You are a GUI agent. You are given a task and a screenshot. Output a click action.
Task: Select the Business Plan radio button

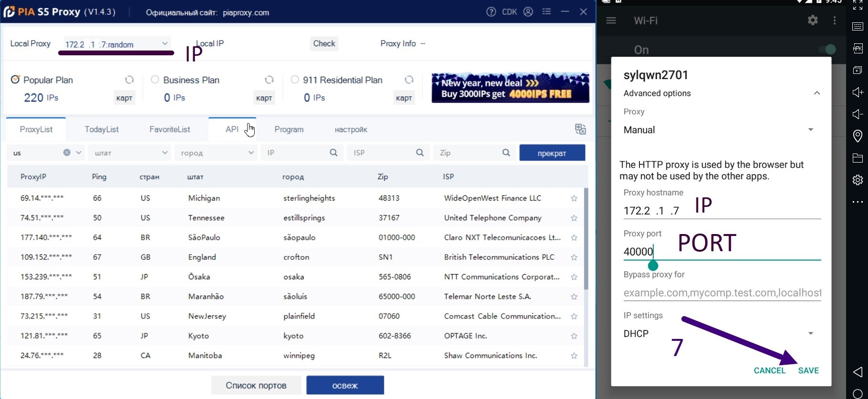pyautogui.click(x=155, y=80)
